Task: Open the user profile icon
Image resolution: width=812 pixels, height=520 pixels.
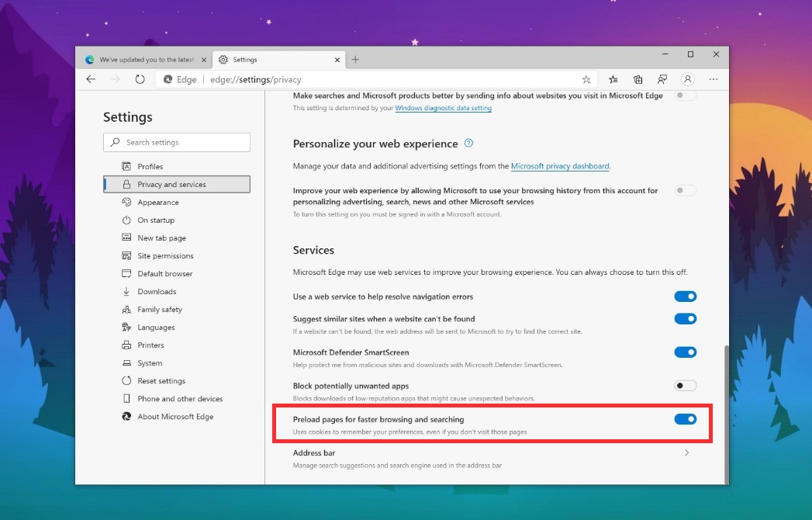Action: (x=688, y=79)
